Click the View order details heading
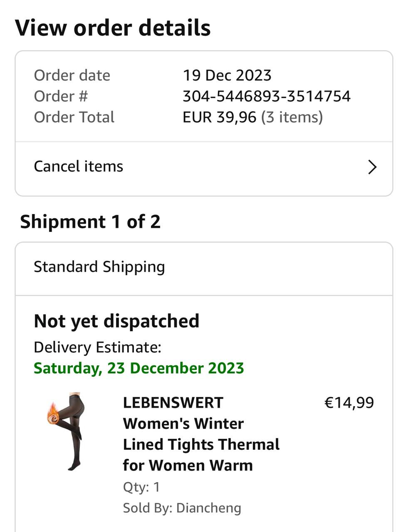The width and height of the screenshot is (408, 532). coord(113,28)
